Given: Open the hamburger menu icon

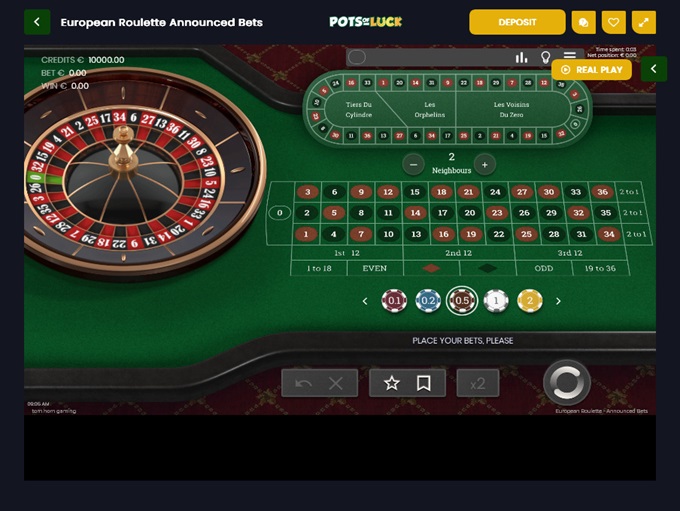Looking at the screenshot, I should (569, 55).
